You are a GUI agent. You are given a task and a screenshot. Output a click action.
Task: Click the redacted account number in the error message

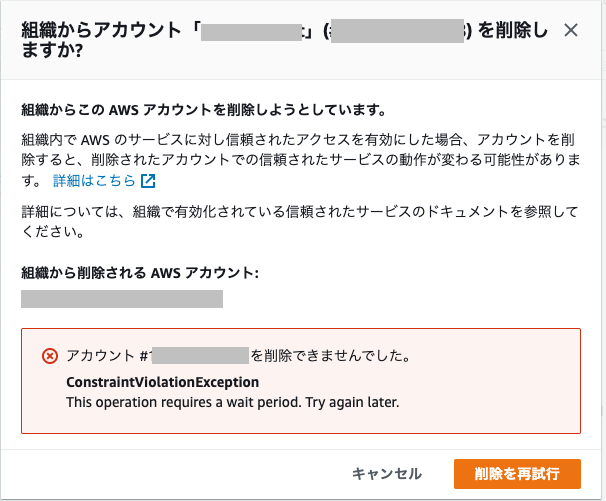[x=200, y=356]
